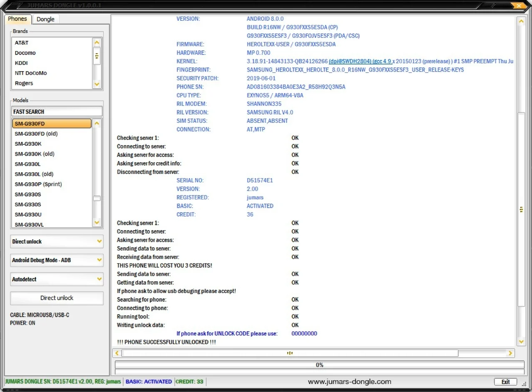Click the horizontal scrollbar thumb

coord(290,353)
